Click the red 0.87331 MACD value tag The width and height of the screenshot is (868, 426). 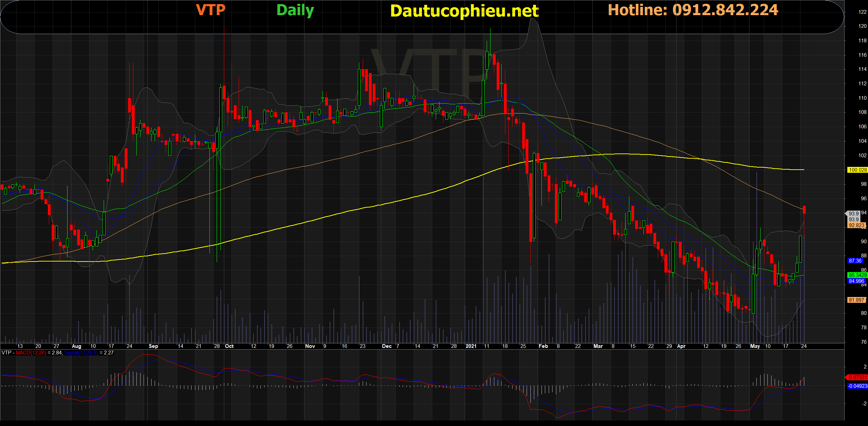coord(858,377)
